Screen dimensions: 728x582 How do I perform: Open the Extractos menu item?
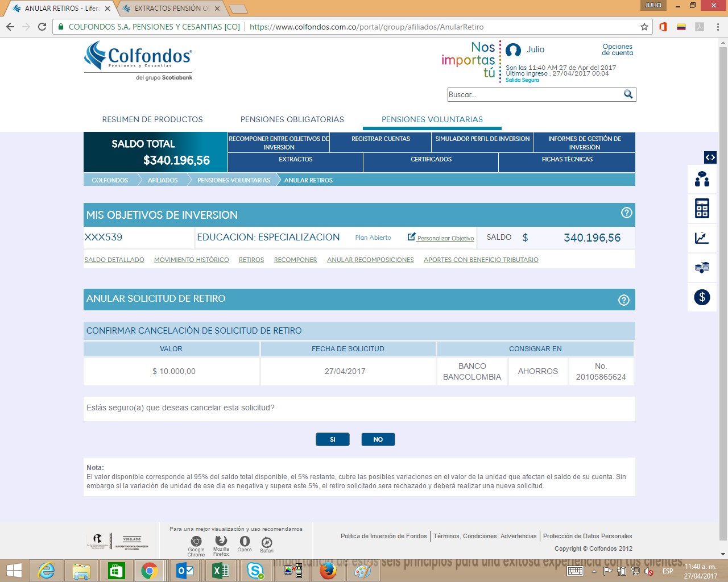[295, 160]
